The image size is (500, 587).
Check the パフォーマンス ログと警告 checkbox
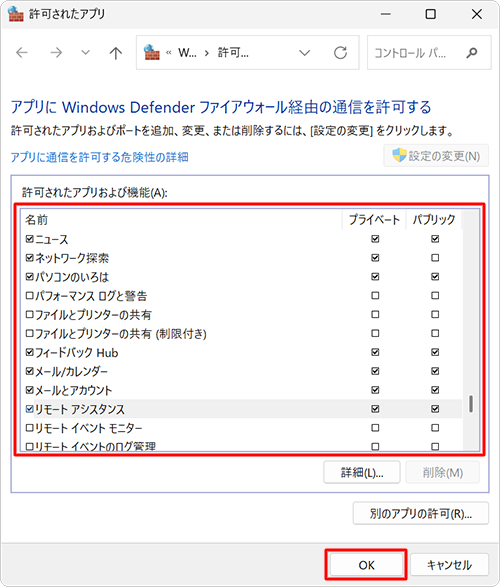(x=30, y=295)
